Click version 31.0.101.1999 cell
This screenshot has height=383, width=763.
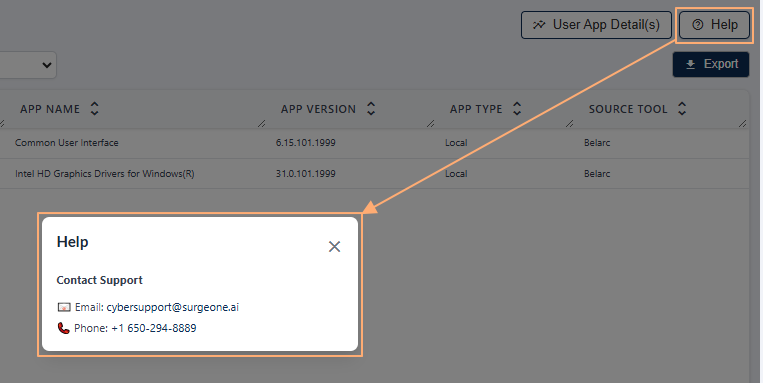(x=306, y=174)
